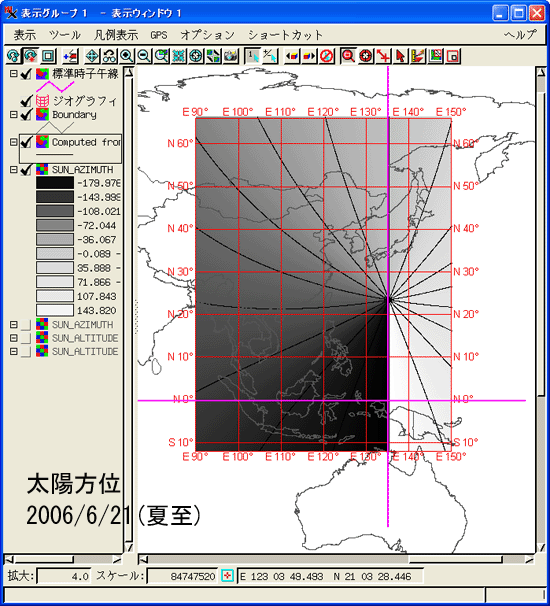
Task: Click the GPS menu item
Action: tap(159, 35)
